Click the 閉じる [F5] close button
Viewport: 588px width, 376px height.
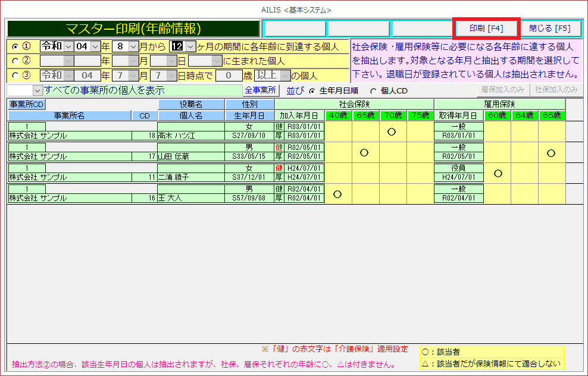click(549, 29)
